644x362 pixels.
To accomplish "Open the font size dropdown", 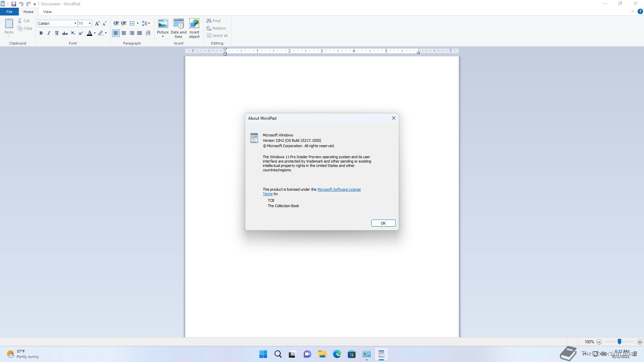I will [90, 23].
